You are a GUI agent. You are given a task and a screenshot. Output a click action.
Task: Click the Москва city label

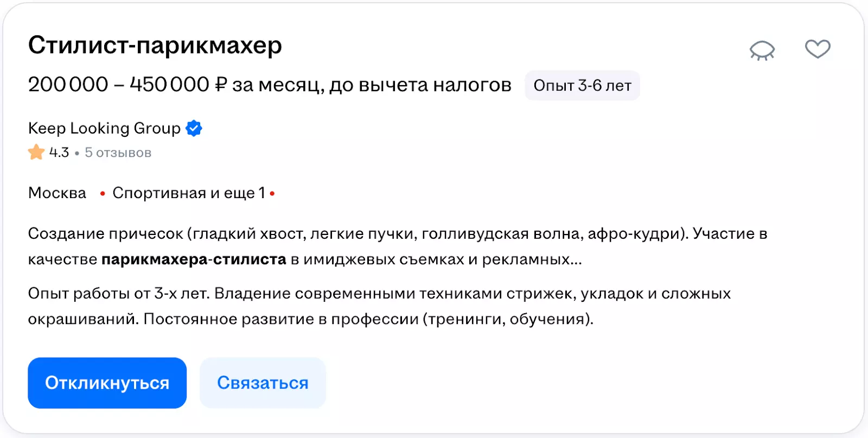57,193
